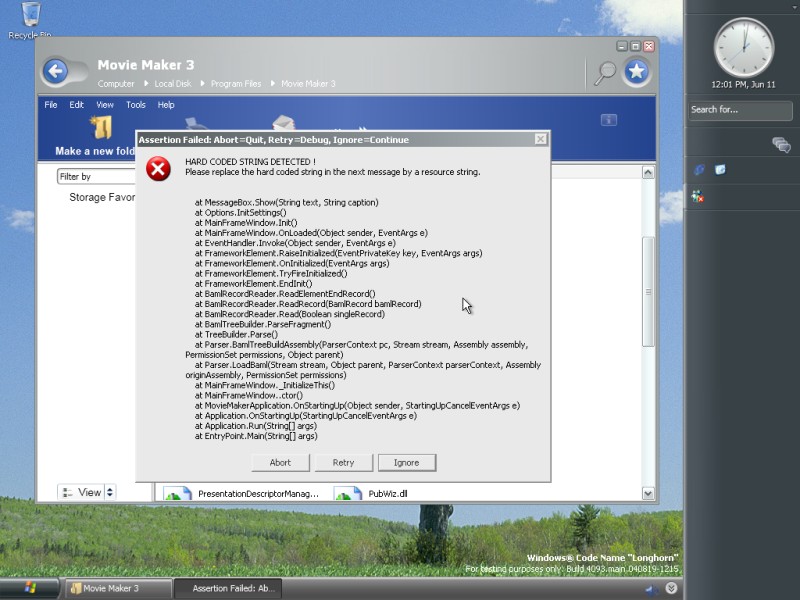Minimize the Movie Maker 3 explorer window
Screen dimensions: 800x600
(x=621, y=46)
